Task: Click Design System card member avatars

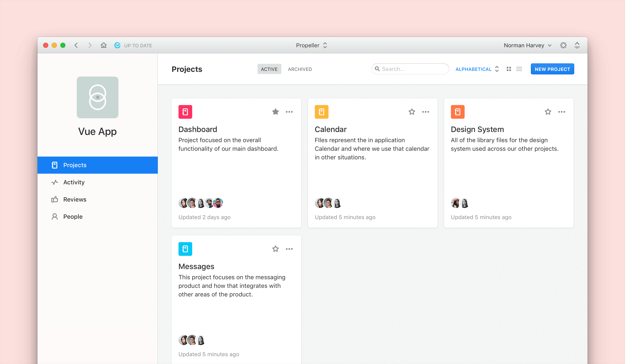Action: pos(460,203)
